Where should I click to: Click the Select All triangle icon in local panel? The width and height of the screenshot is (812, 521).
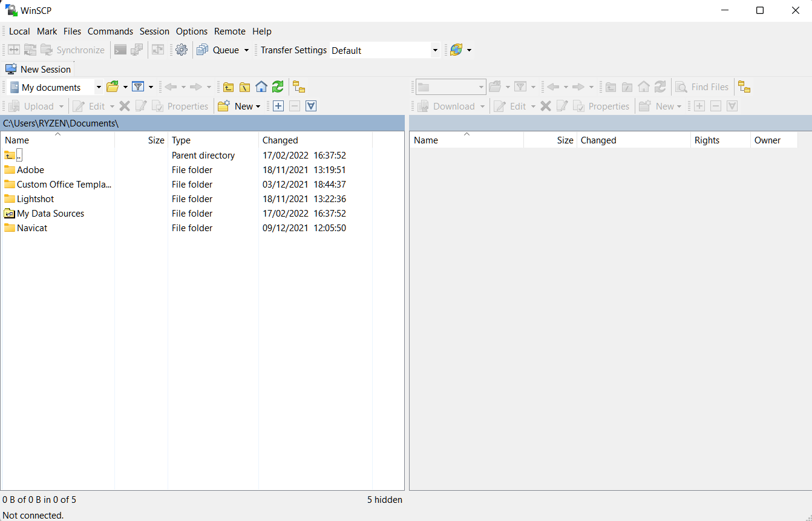311,106
